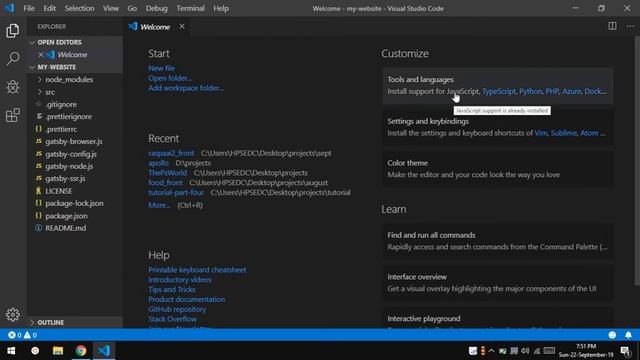The width and height of the screenshot is (640, 360).
Task: Select the Welcome editor tab
Action: [x=157, y=27]
